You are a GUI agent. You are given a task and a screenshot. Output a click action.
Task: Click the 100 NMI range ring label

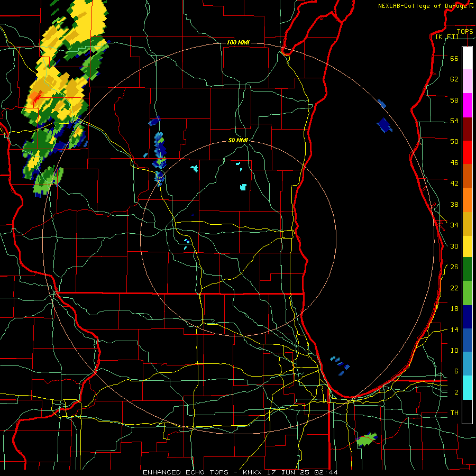(238, 42)
